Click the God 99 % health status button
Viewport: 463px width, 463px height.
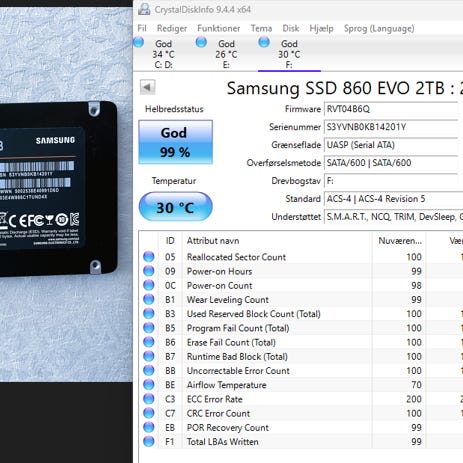pyautogui.click(x=176, y=142)
